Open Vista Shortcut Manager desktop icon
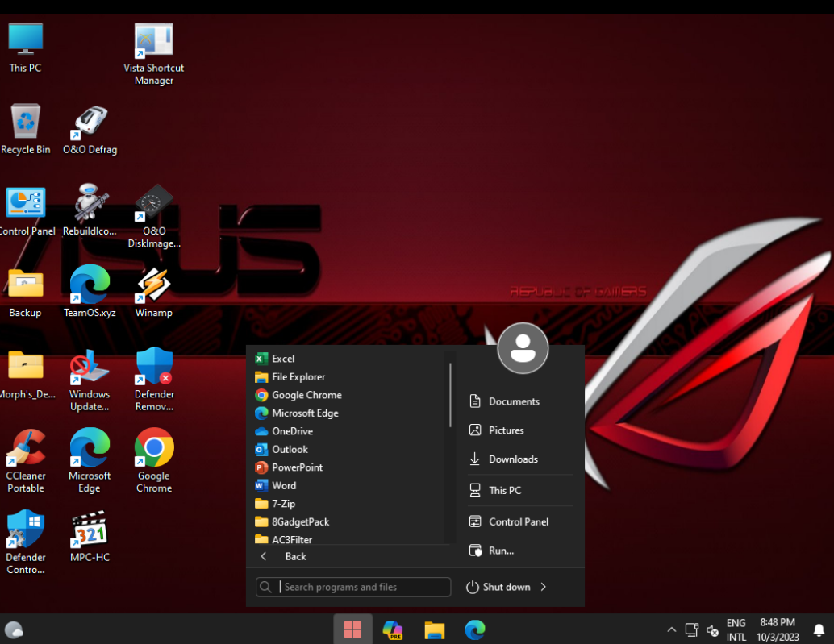This screenshot has height=644, width=834. [x=154, y=54]
